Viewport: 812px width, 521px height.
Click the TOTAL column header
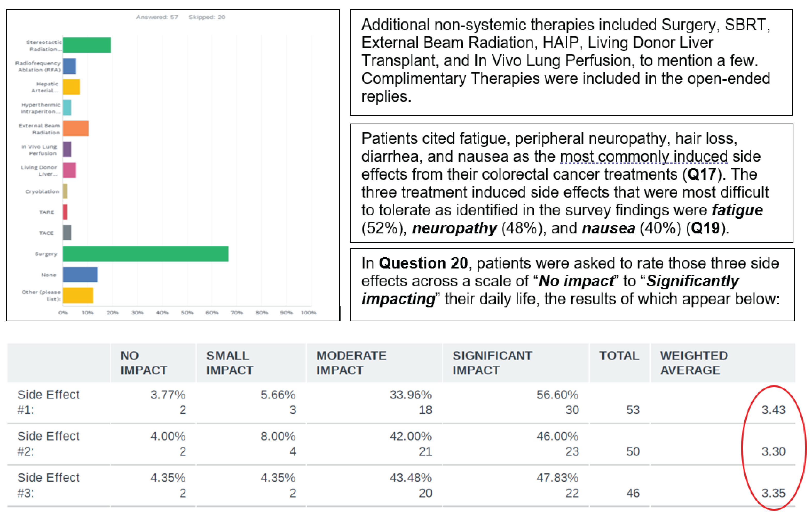point(619,356)
